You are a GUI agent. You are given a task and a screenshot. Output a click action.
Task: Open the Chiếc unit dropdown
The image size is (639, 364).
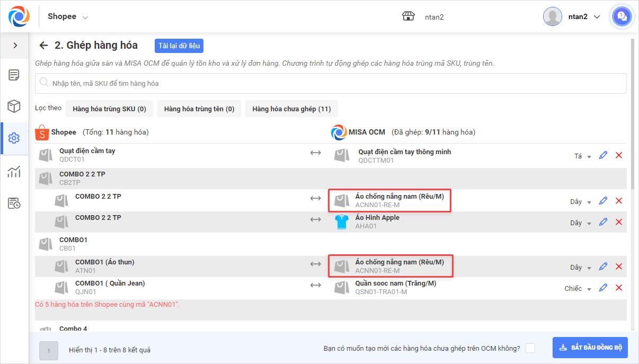tap(578, 289)
